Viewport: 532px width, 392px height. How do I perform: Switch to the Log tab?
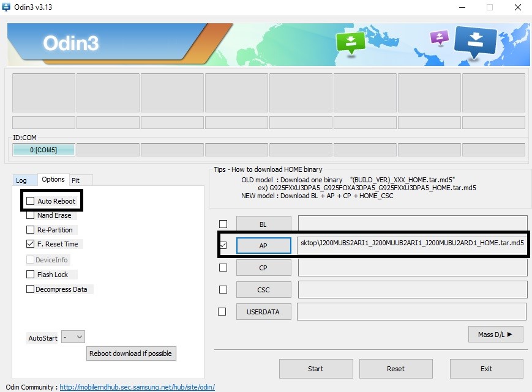21,180
